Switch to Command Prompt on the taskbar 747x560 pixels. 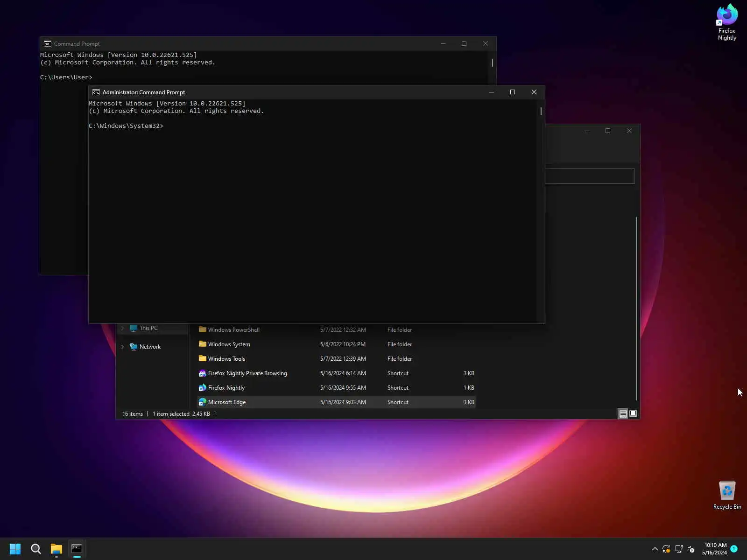tap(77, 549)
